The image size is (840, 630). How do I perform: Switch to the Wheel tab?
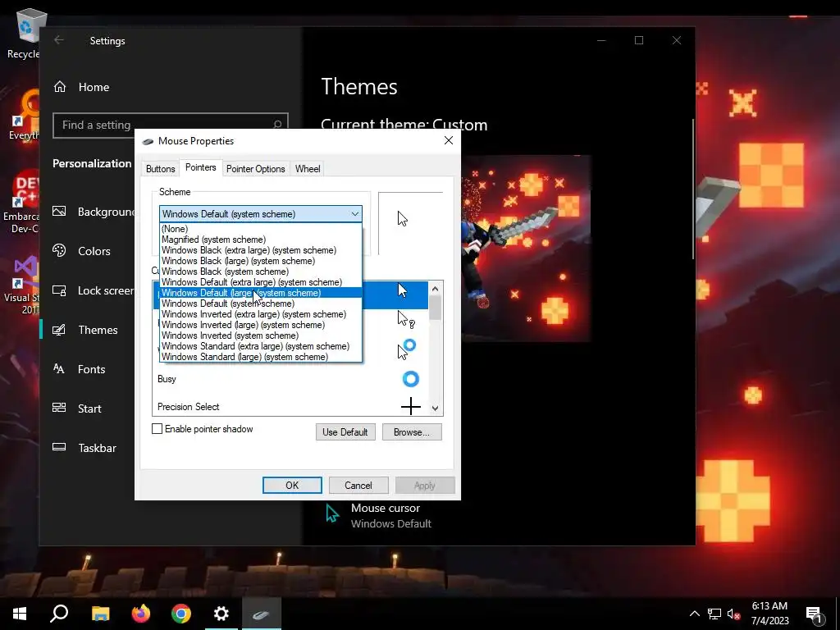(x=308, y=169)
